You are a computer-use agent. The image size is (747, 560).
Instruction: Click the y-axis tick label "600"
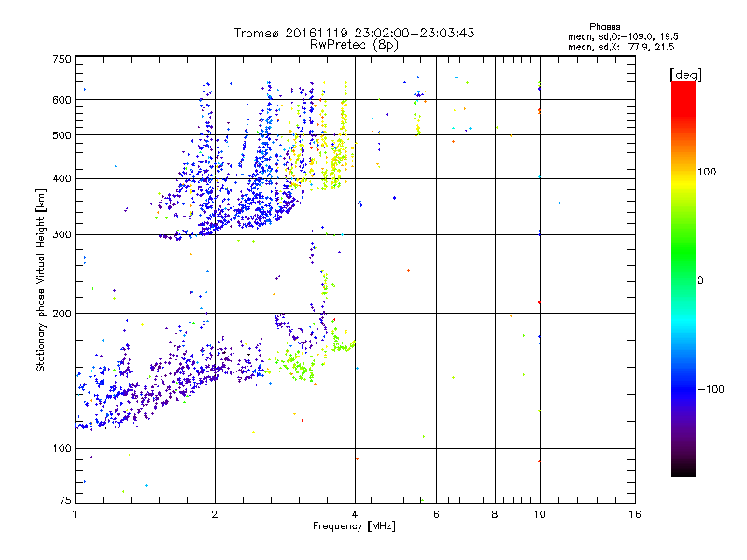(x=62, y=100)
